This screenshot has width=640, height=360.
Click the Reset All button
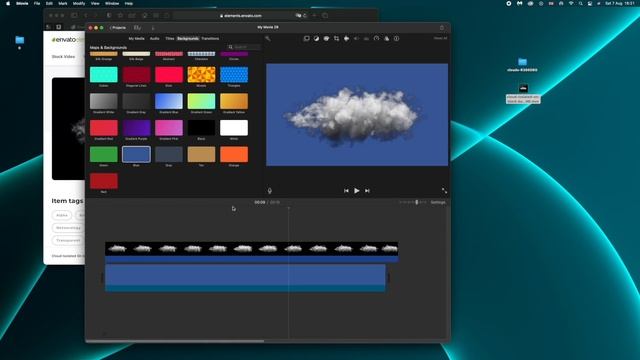click(440, 38)
